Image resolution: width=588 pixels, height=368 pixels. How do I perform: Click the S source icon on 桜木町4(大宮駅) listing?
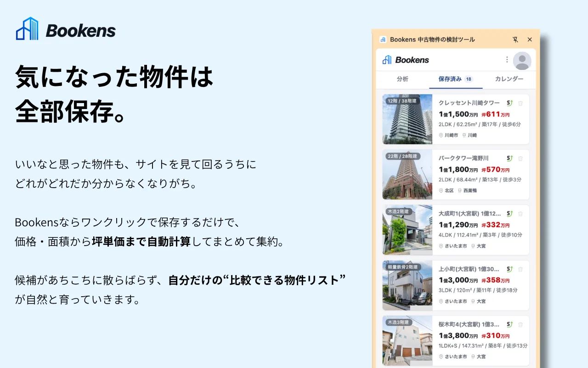[509, 324]
